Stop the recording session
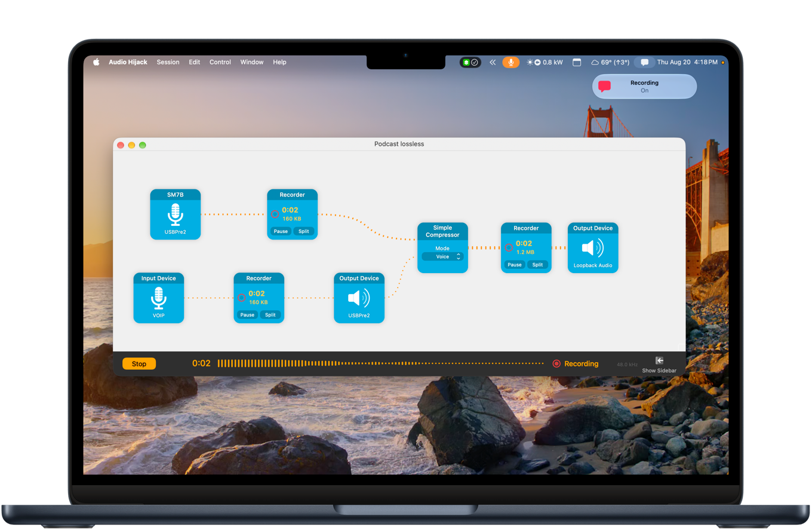 pyautogui.click(x=139, y=363)
